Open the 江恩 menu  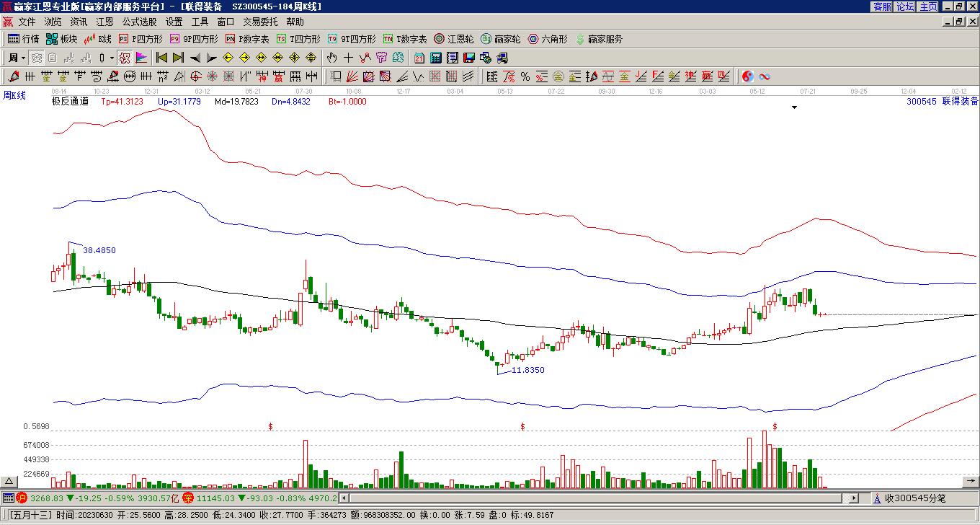coord(104,22)
